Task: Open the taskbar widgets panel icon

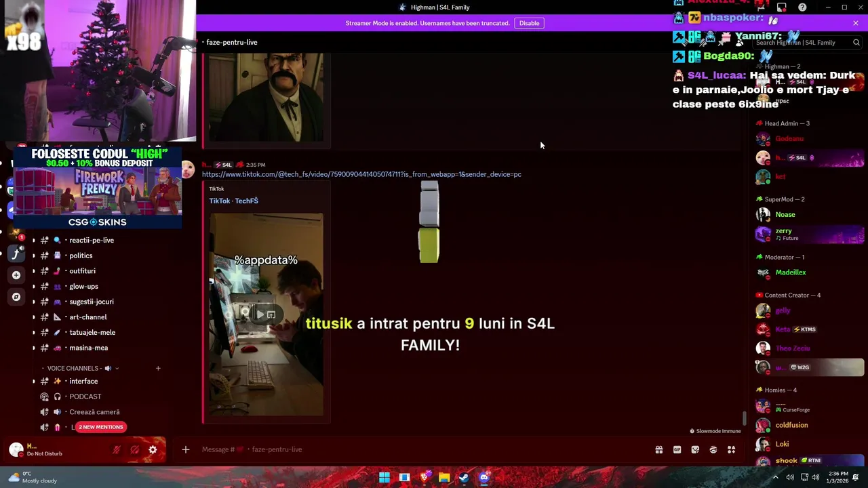Action: 405,477
